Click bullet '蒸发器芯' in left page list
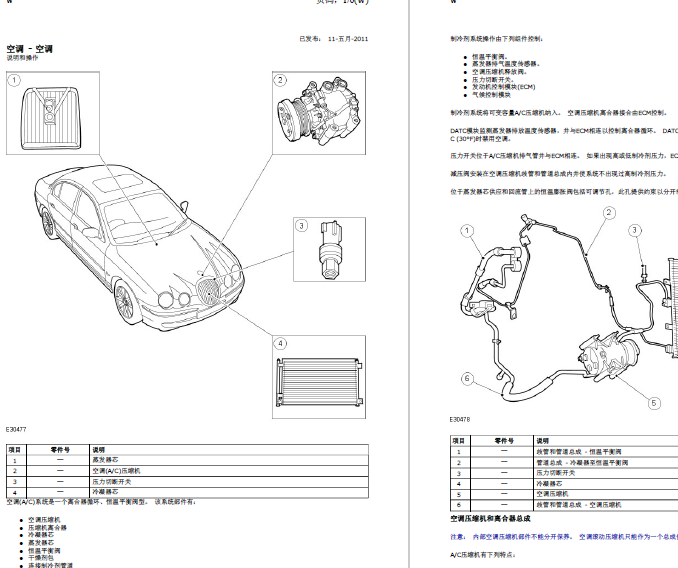Image resolution: width=678 pixels, height=568 pixels. 41,543
